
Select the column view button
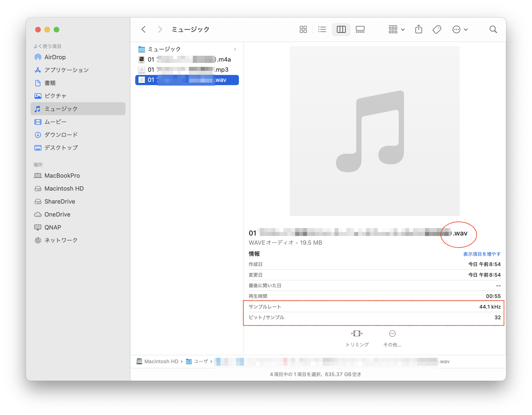click(341, 29)
